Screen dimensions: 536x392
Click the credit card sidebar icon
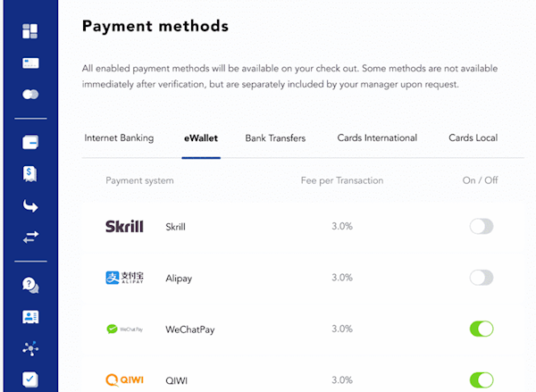tap(29, 63)
